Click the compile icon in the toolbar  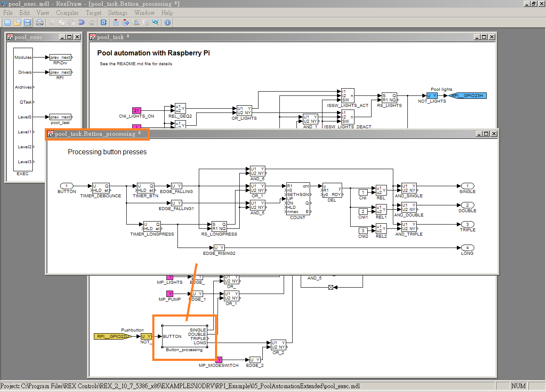[116, 22]
